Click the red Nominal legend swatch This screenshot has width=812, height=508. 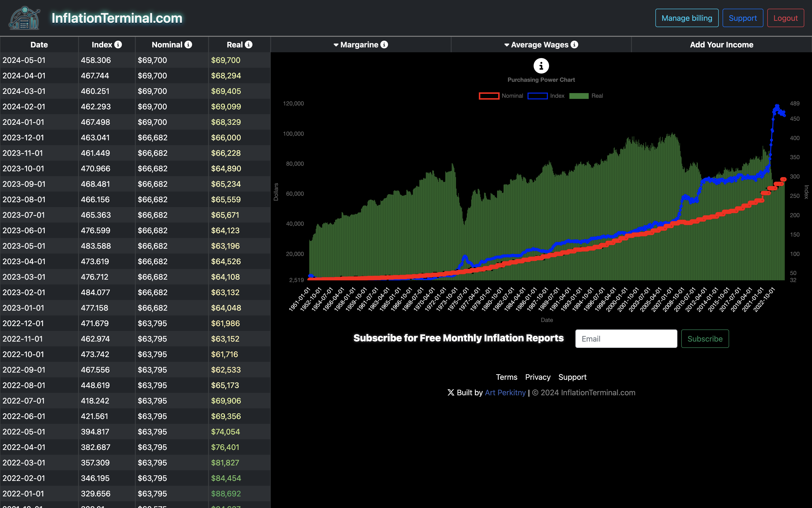[489, 96]
